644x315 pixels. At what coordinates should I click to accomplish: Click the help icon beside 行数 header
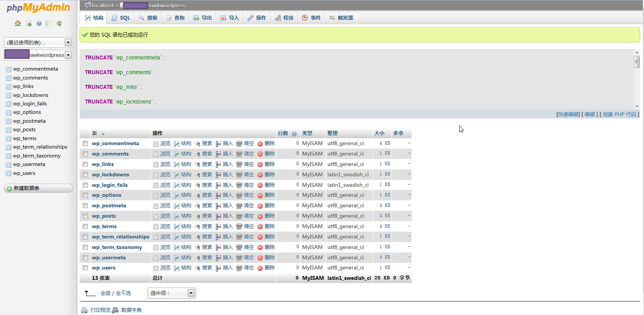294,134
